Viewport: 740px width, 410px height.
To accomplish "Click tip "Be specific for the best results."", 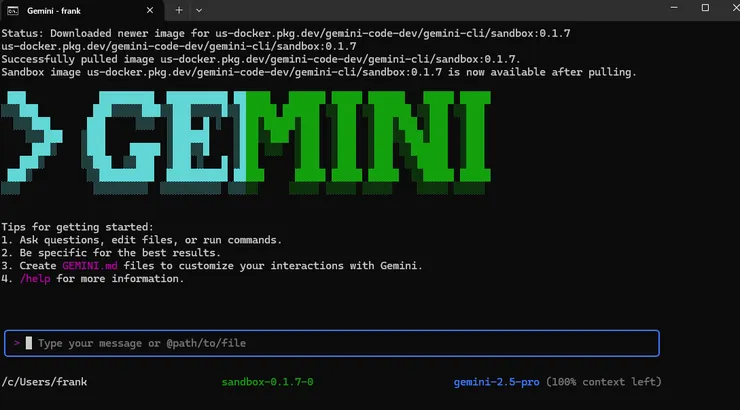I will pyautogui.click(x=120, y=252).
